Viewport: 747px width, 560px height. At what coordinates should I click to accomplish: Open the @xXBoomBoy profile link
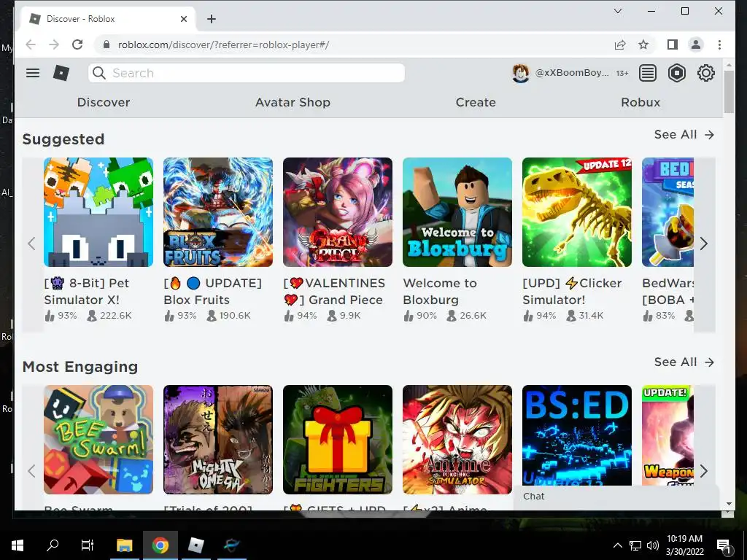(572, 73)
